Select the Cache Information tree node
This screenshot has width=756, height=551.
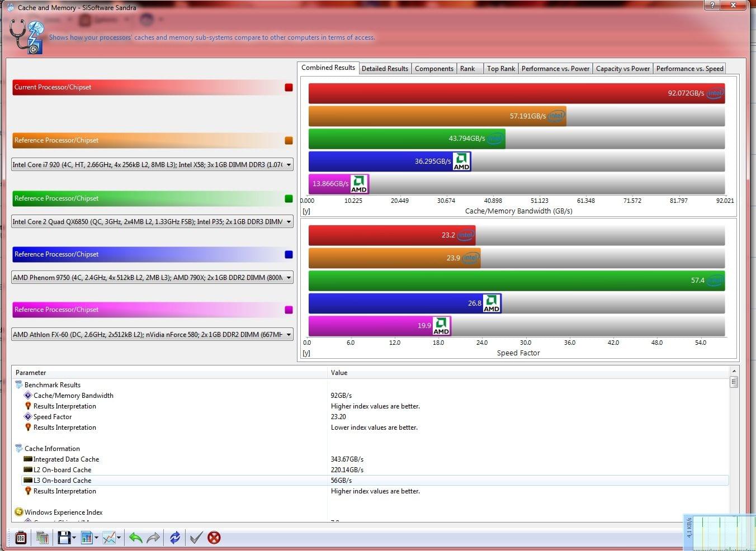tap(52, 449)
